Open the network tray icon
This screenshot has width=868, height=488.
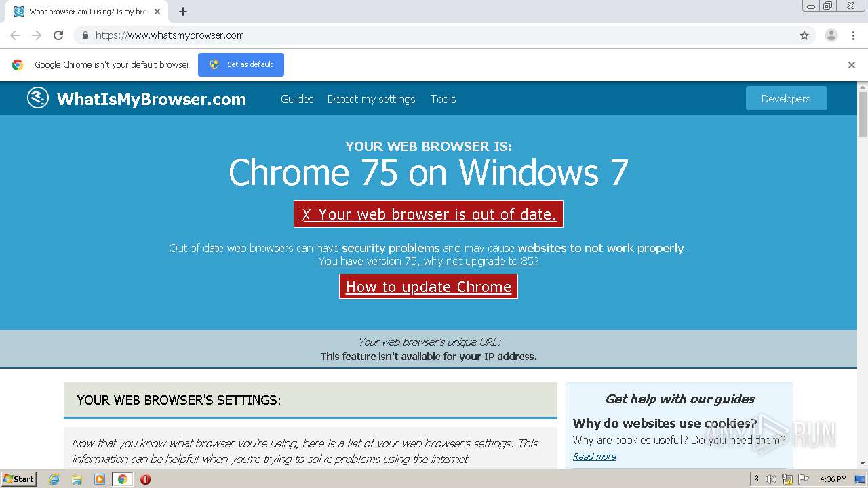787,479
